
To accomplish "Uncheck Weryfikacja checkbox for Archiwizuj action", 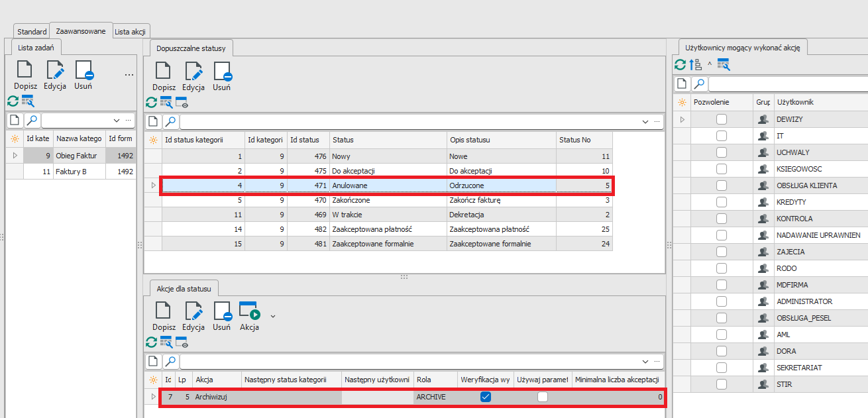I will click(x=486, y=397).
